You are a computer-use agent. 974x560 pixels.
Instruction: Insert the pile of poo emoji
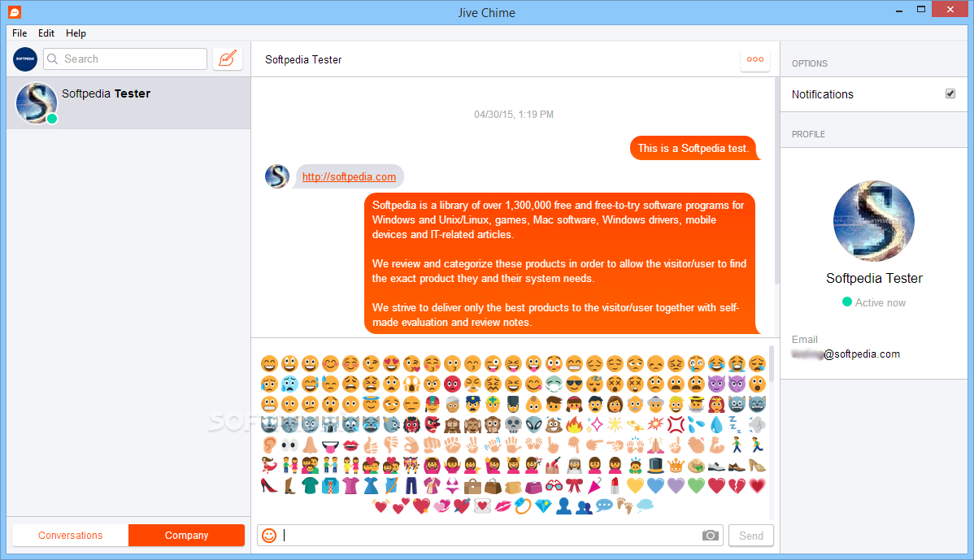click(554, 424)
